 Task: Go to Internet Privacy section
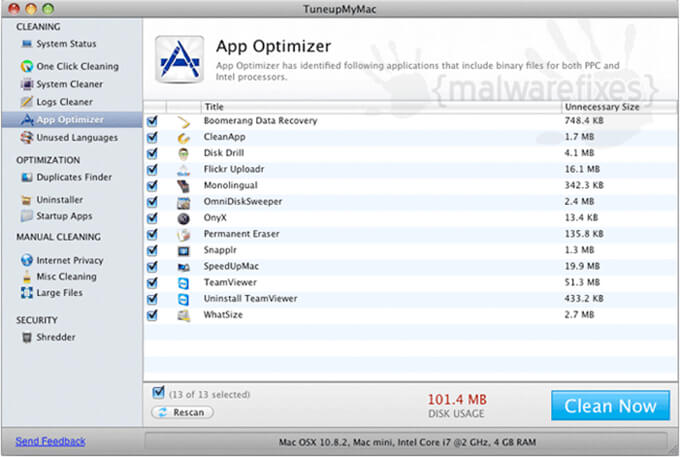pos(70,260)
